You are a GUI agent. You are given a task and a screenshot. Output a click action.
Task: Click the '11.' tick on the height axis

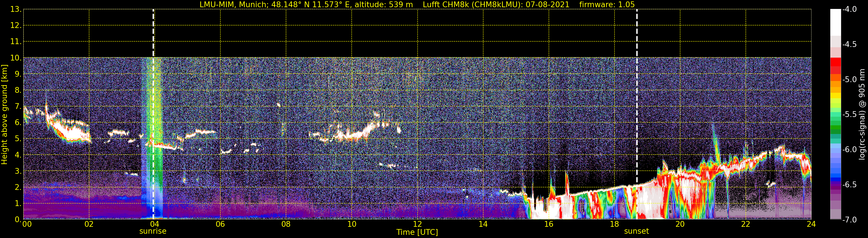pos(16,42)
